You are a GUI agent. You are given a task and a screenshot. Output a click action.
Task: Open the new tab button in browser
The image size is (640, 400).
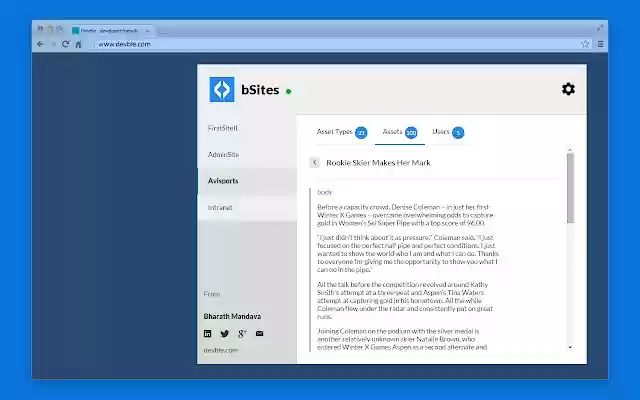(164, 31)
